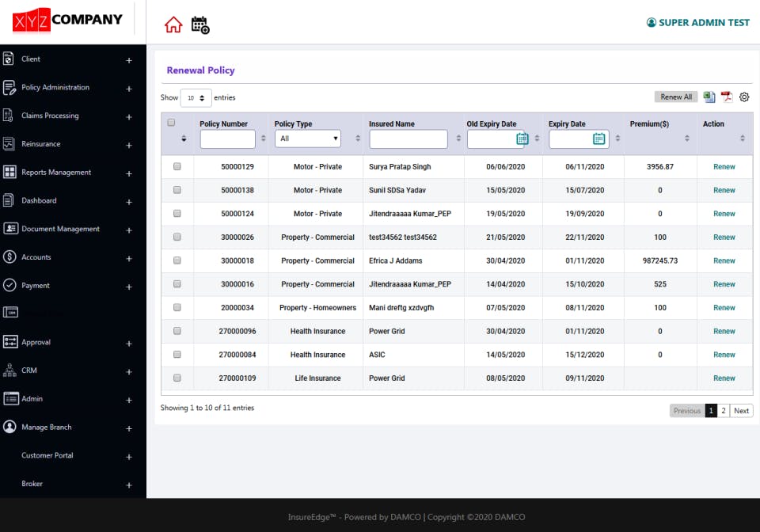Image resolution: width=760 pixels, height=532 pixels.
Task: Click the Old Expiry Date filter field
Action: click(497, 139)
